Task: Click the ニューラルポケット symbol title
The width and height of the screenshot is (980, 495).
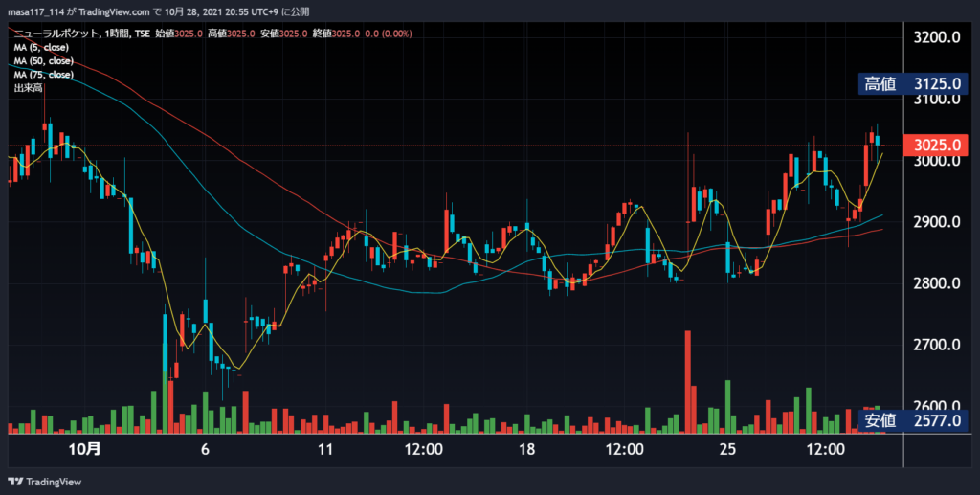Action: (x=56, y=34)
